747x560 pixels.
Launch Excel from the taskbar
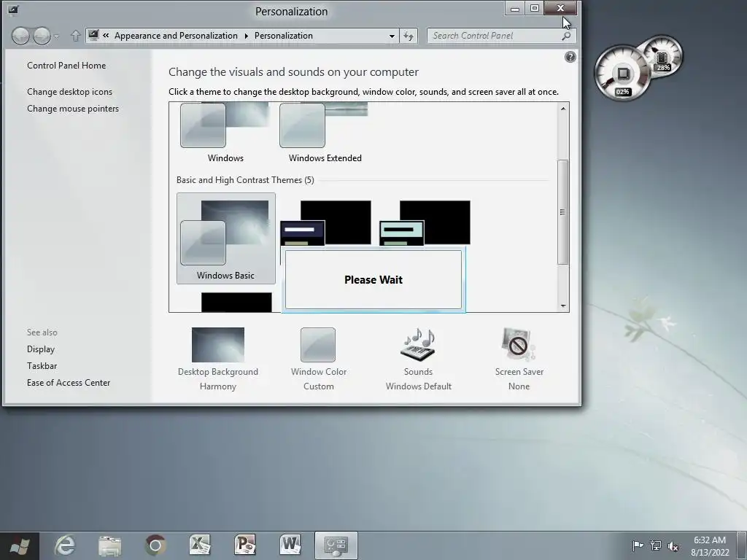[x=200, y=545]
